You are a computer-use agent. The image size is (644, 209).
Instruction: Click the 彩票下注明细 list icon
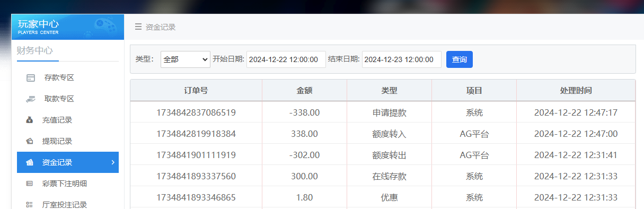(30, 184)
